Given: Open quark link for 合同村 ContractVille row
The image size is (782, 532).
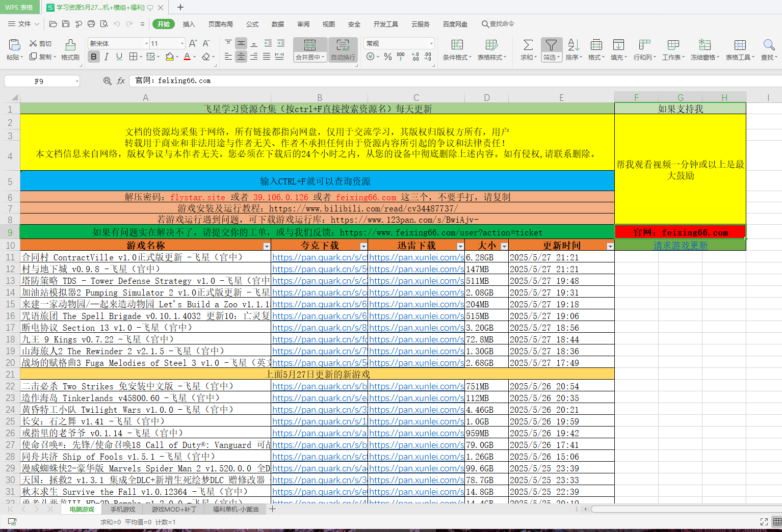Looking at the screenshot, I should pyautogui.click(x=320, y=257).
